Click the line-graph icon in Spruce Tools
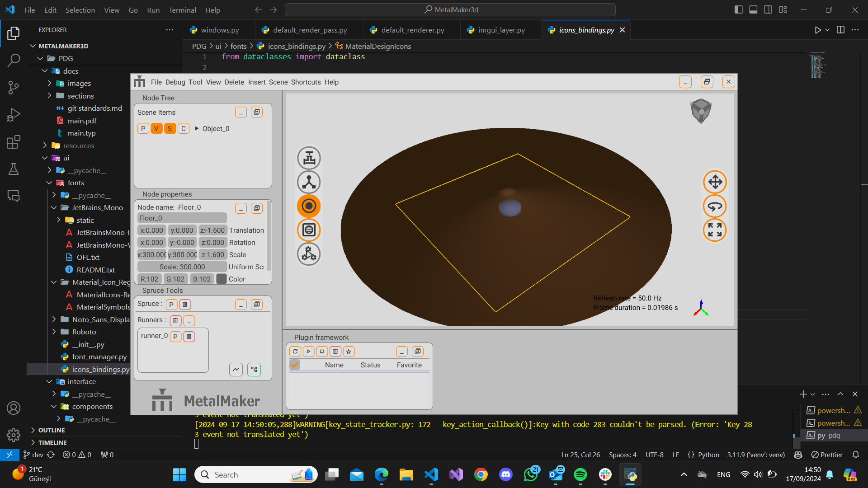The height and width of the screenshot is (488, 868). coord(236,370)
